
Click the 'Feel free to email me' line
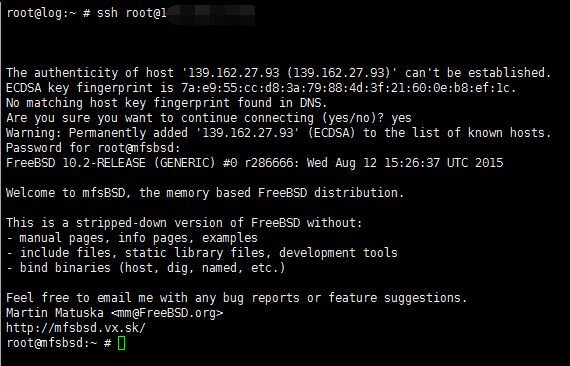pos(237,298)
